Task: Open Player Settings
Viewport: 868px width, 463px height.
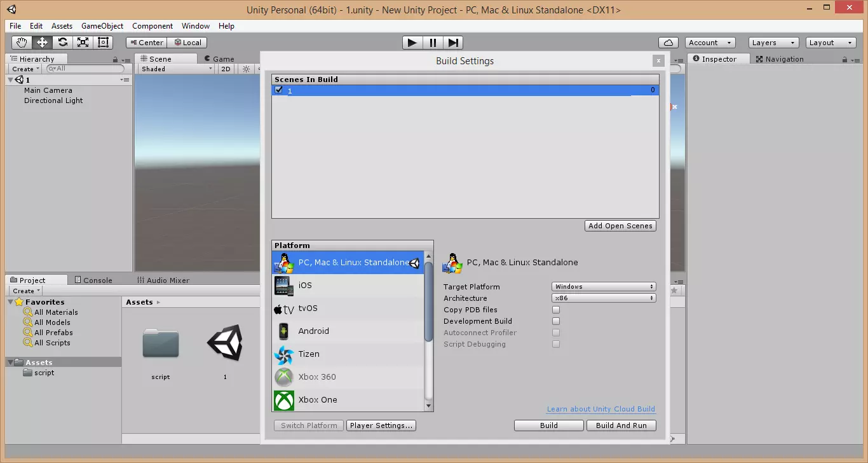Action: [x=381, y=425]
